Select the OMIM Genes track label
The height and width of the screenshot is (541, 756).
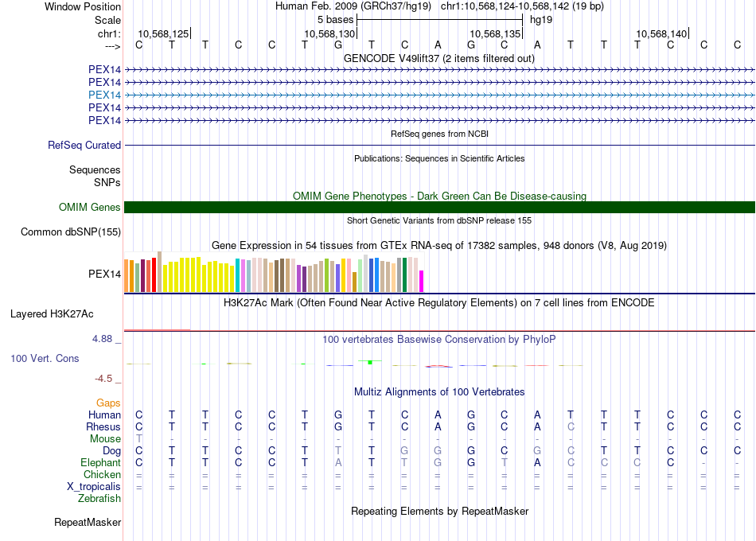coord(90,208)
